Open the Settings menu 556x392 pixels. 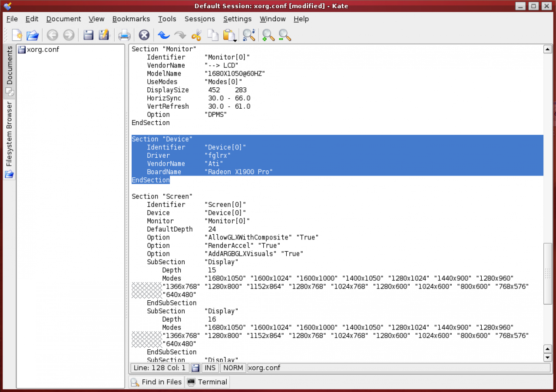[237, 19]
